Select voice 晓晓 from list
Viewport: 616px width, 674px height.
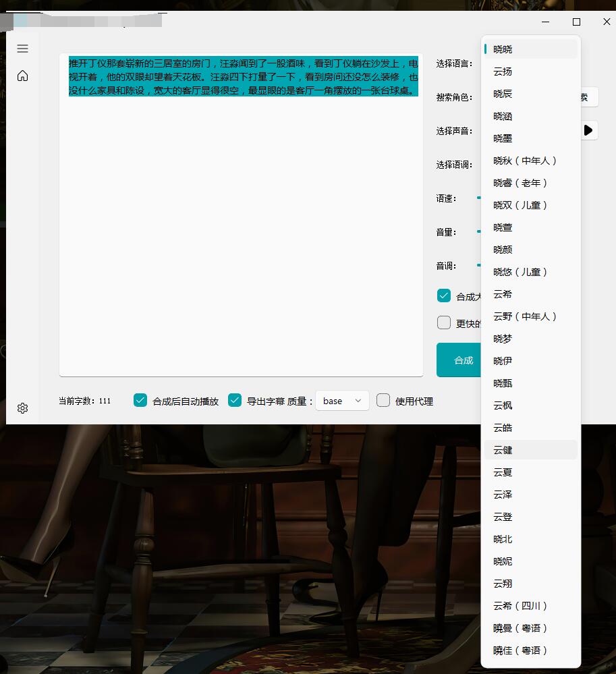(x=531, y=49)
